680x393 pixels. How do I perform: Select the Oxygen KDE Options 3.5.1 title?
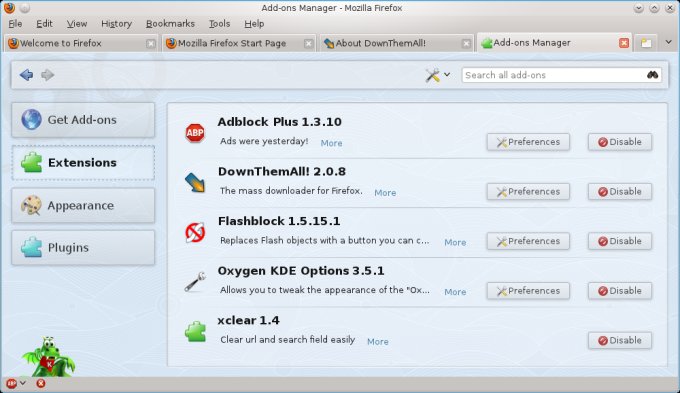coord(301,271)
